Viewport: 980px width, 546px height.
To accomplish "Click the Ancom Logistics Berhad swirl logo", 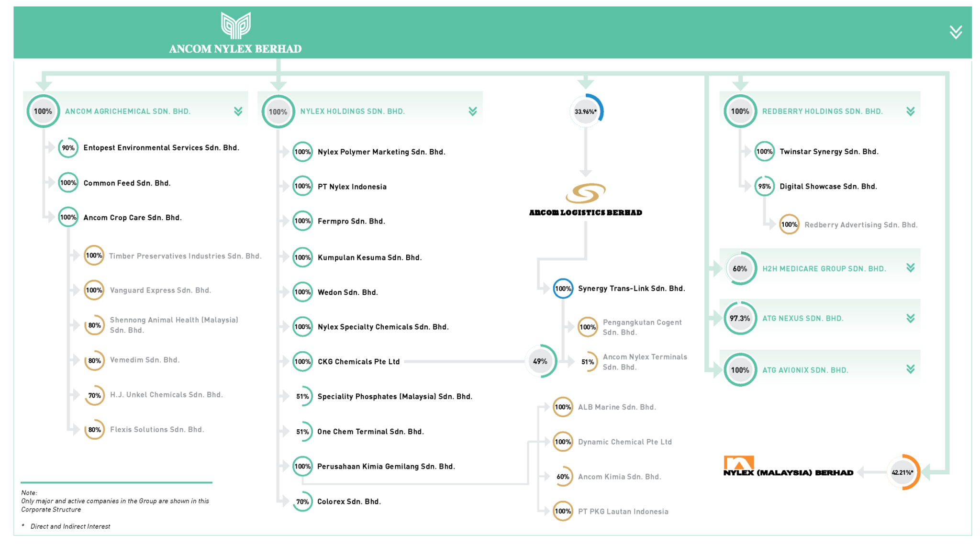I will [x=586, y=194].
